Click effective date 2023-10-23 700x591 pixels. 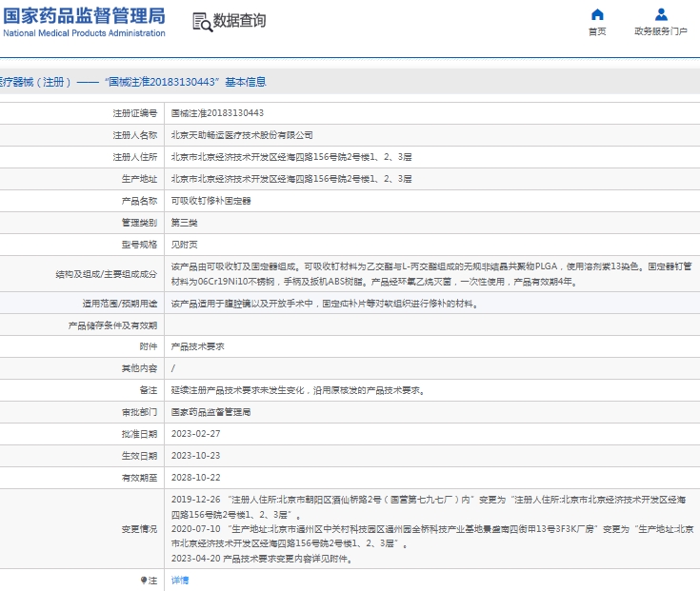[196, 456]
